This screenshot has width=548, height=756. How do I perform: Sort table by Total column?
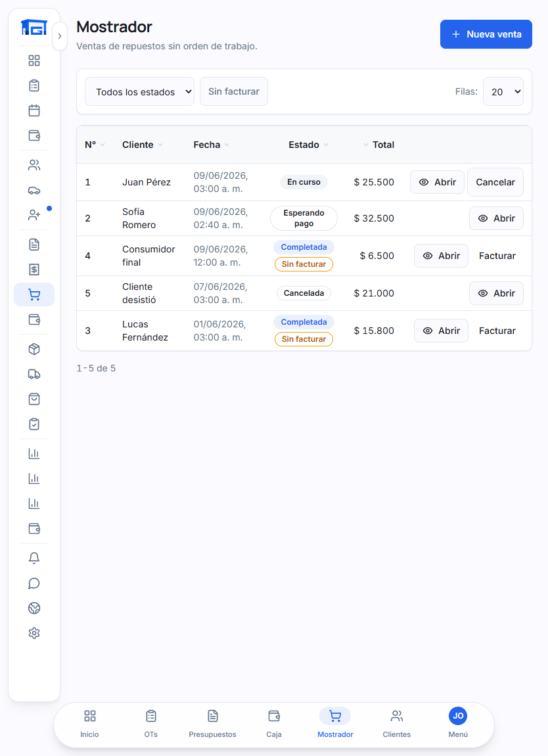(x=378, y=145)
